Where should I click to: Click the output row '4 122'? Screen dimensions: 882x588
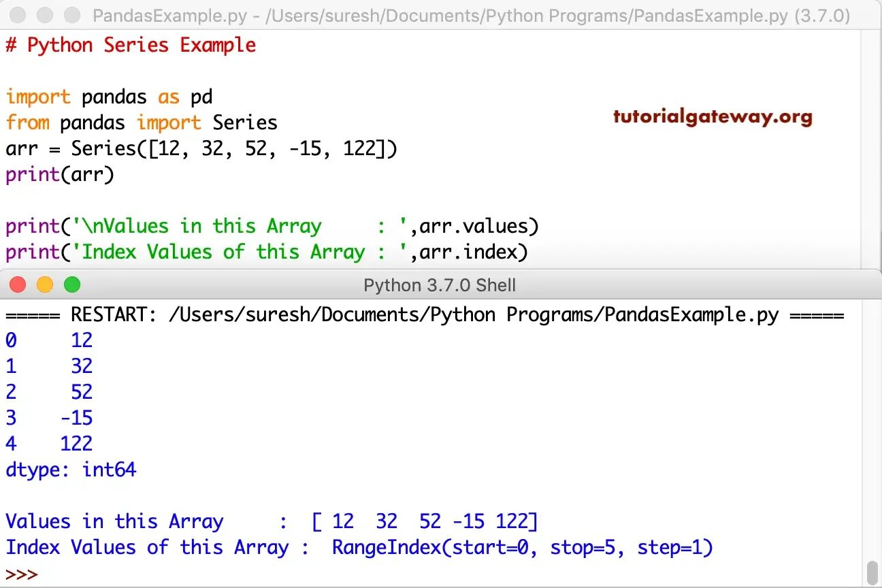coord(49,444)
